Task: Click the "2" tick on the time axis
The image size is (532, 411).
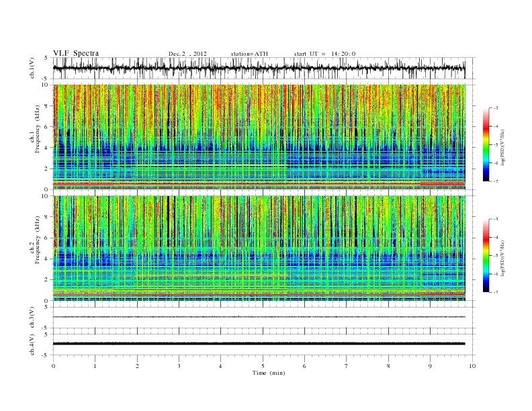Action: (x=137, y=366)
